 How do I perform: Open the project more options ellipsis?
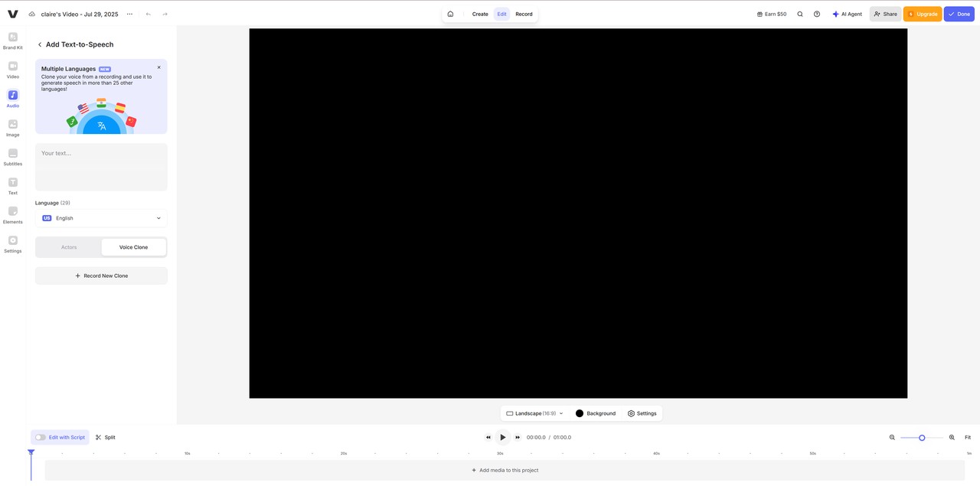point(129,14)
